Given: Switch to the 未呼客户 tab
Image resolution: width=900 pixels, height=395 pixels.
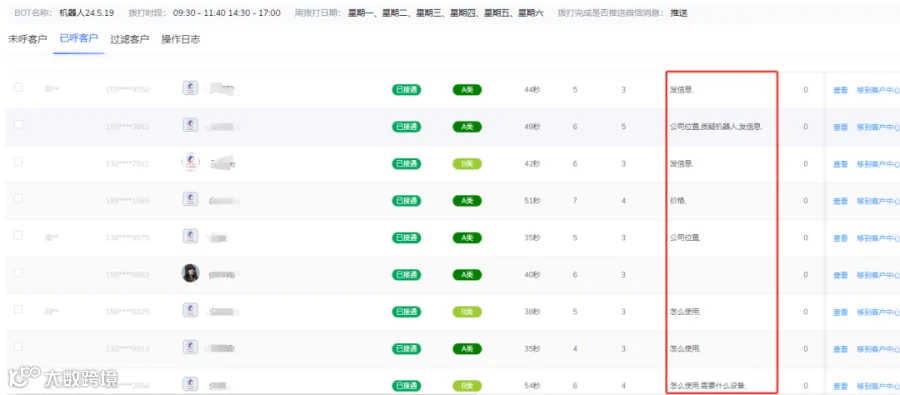Looking at the screenshot, I should click(x=28, y=40).
